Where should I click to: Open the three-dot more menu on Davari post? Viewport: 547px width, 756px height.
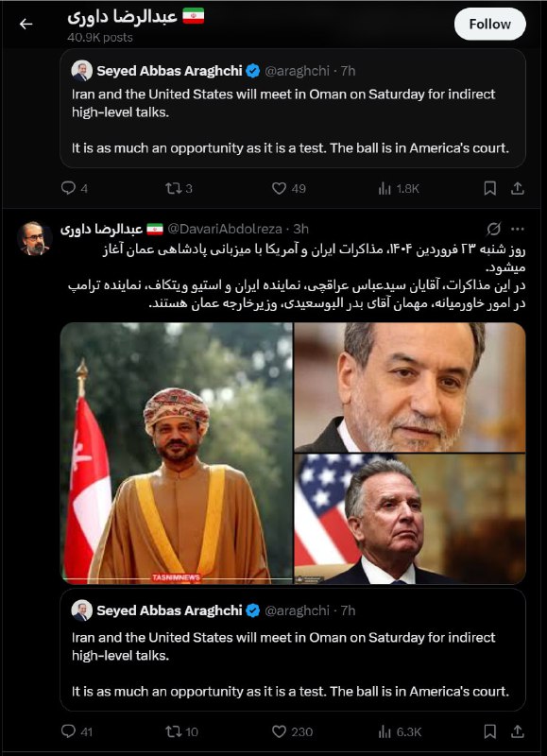518,229
